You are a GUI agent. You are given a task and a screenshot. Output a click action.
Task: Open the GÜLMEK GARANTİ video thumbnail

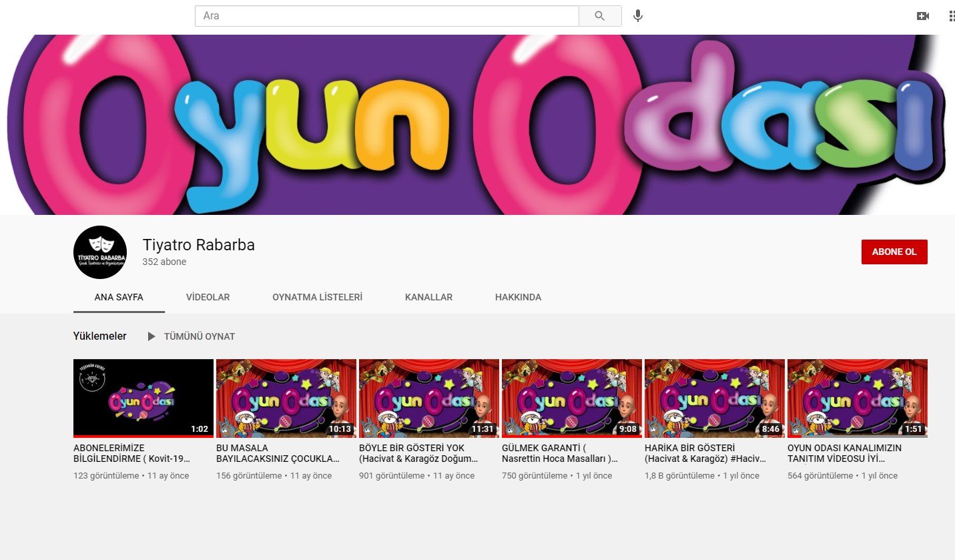pos(571,398)
